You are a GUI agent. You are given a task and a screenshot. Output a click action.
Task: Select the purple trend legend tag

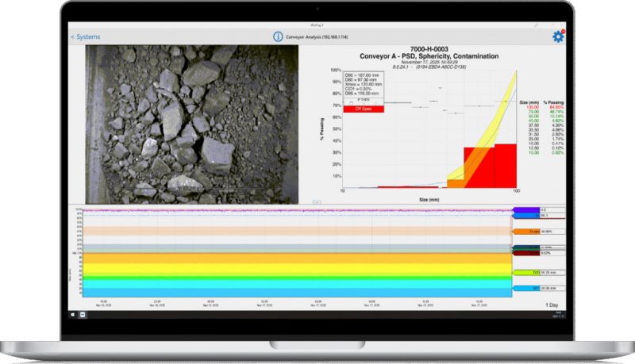point(526,210)
